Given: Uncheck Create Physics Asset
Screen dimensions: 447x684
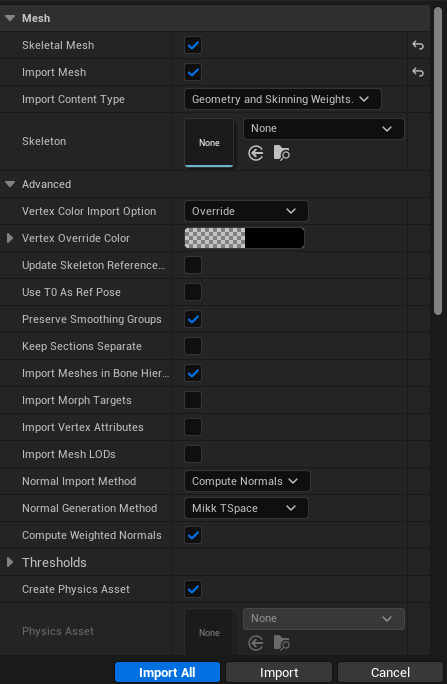Looking at the screenshot, I should (193, 589).
